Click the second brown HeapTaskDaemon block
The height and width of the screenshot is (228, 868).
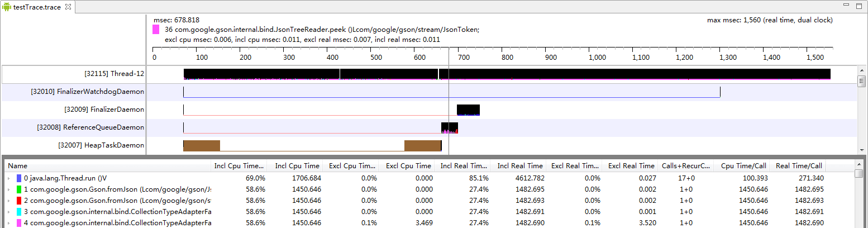click(423, 145)
